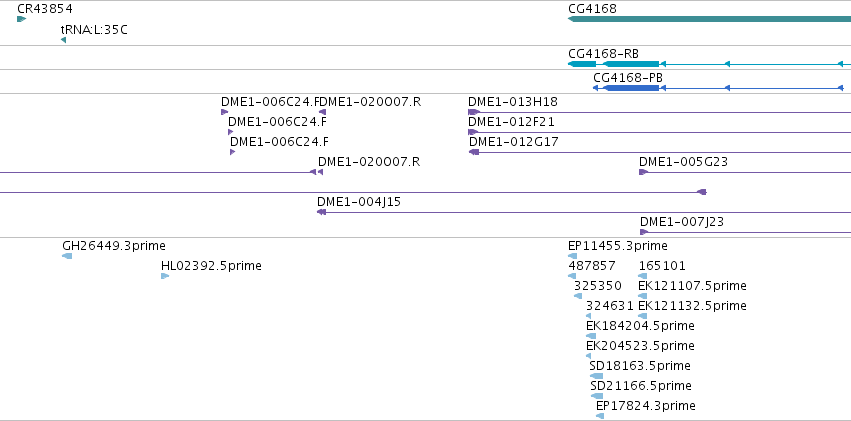Click the EK204523.5prime label

(x=640, y=346)
